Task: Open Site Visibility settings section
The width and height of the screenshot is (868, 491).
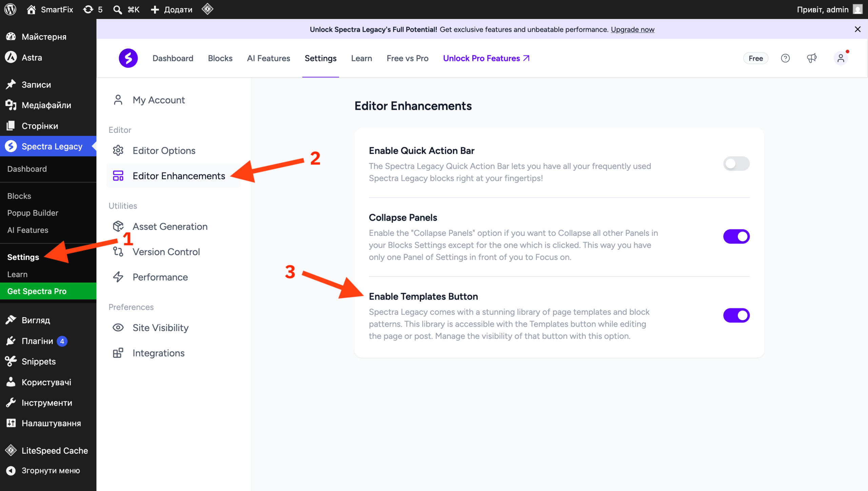Action: [x=174, y=328]
